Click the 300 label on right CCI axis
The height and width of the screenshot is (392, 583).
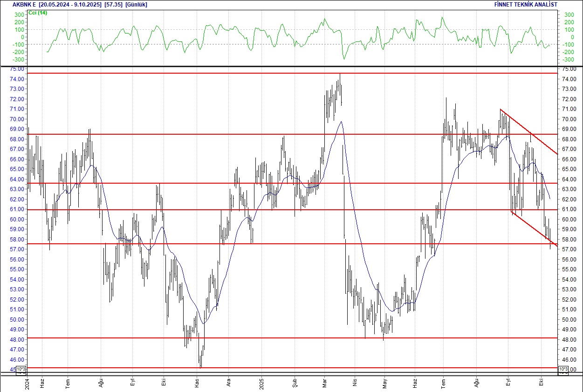569,15
